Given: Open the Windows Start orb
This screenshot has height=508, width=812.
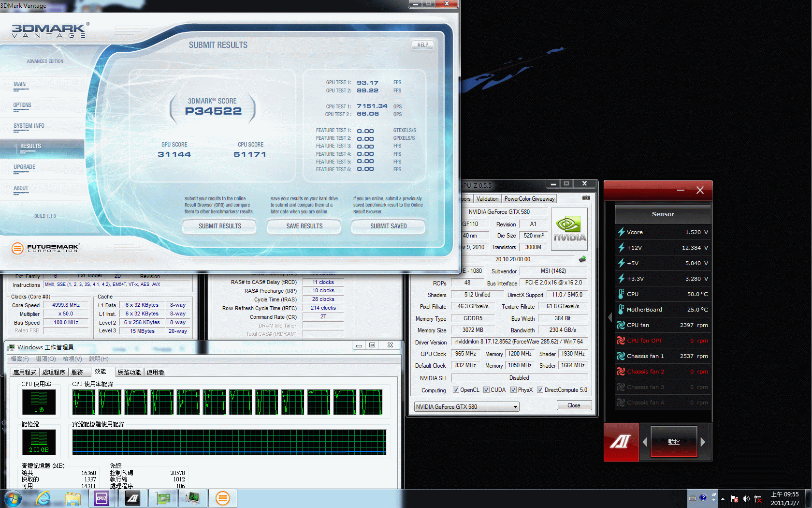Looking at the screenshot, I should pos(13,498).
